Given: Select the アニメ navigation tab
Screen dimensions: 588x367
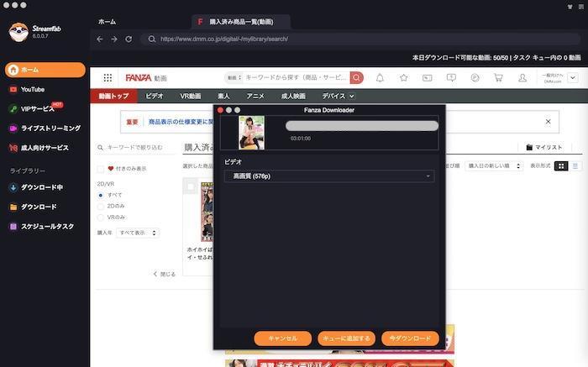Looking at the screenshot, I should (x=255, y=96).
